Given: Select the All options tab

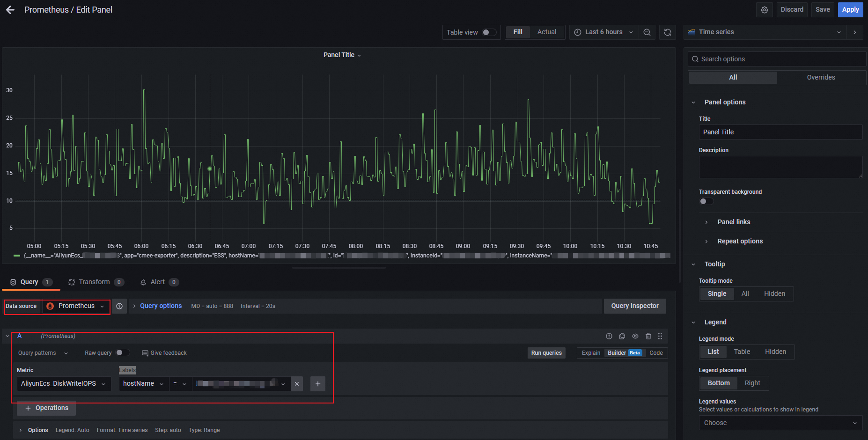Looking at the screenshot, I should pos(733,78).
